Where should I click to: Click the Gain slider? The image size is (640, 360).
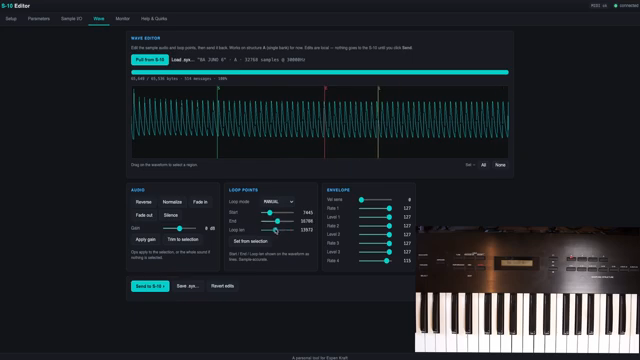[x=179, y=228]
